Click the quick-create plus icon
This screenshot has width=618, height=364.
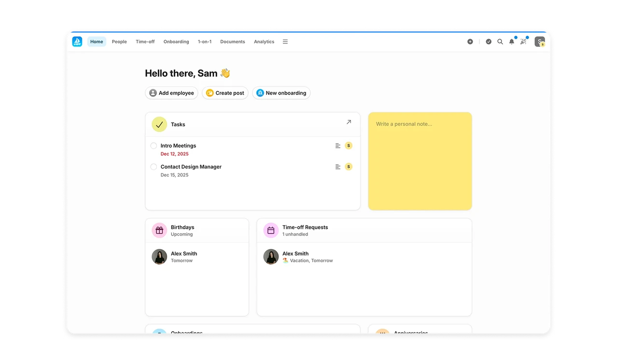[470, 42]
